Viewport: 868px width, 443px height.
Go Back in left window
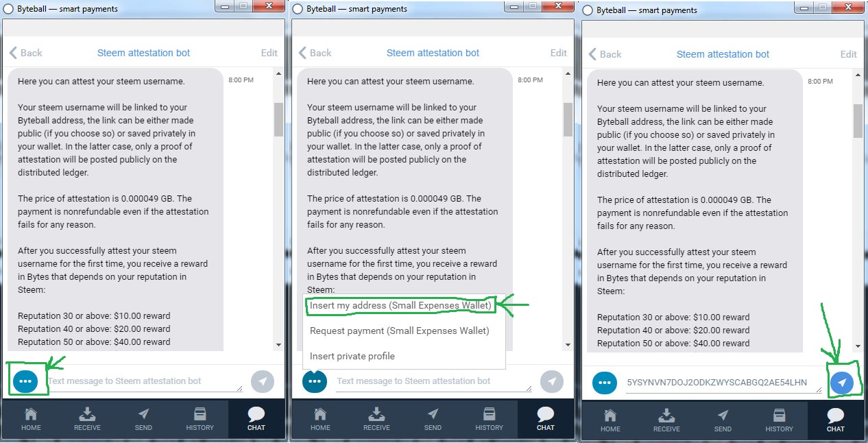(25, 53)
